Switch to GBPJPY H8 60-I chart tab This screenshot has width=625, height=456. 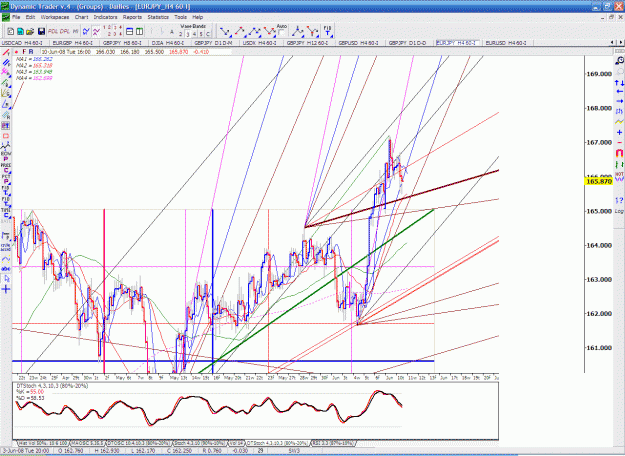122,43
